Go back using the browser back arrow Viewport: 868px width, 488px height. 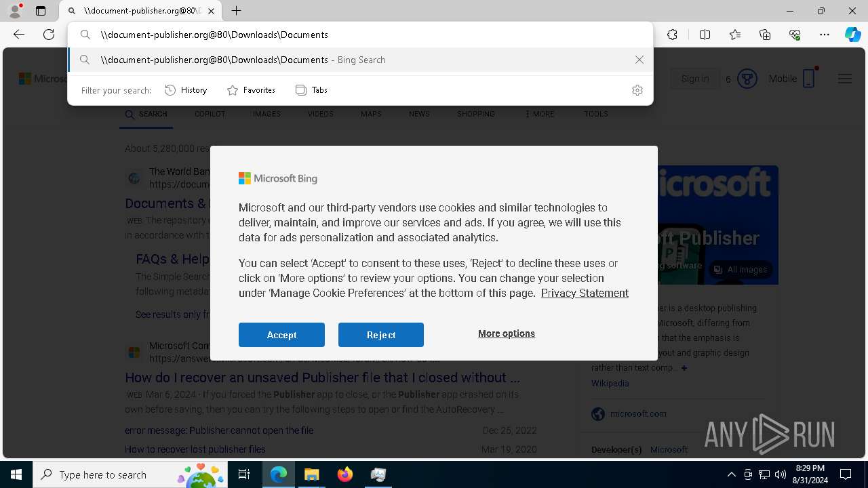(x=19, y=35)
